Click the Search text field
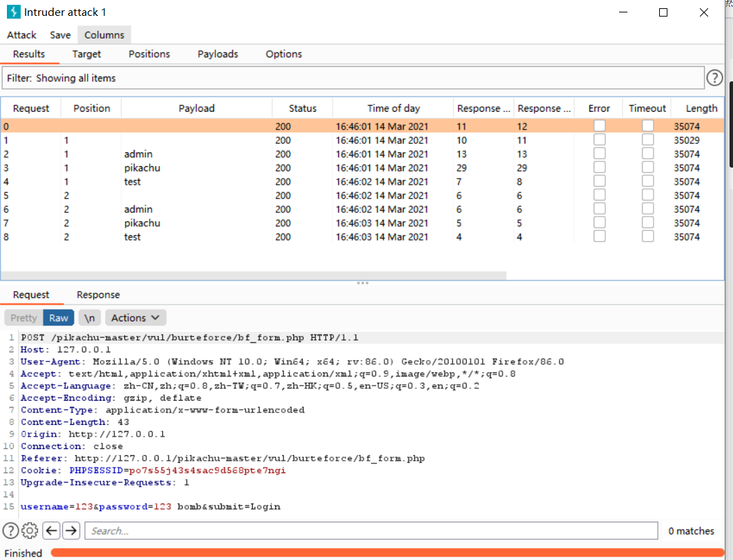 tap(371, 530)
